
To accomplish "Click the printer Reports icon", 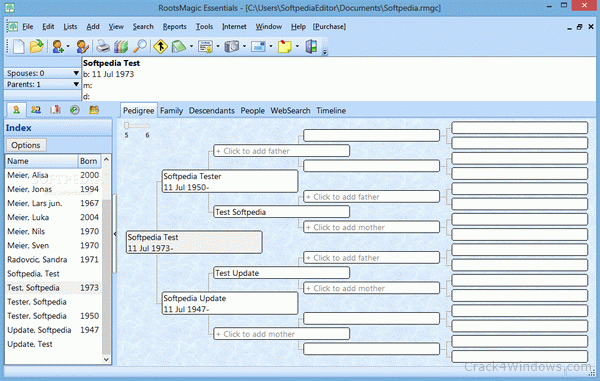I will pos(103,47).
